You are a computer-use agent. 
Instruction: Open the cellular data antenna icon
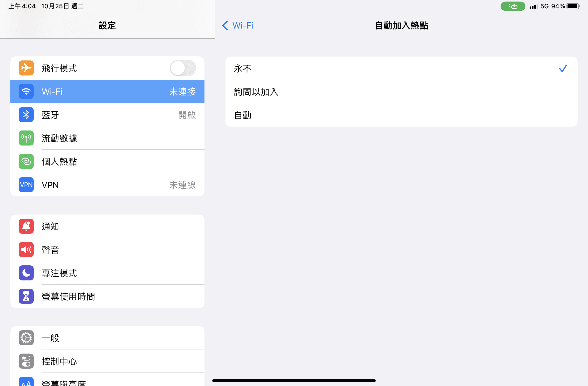tap(26, 138)
